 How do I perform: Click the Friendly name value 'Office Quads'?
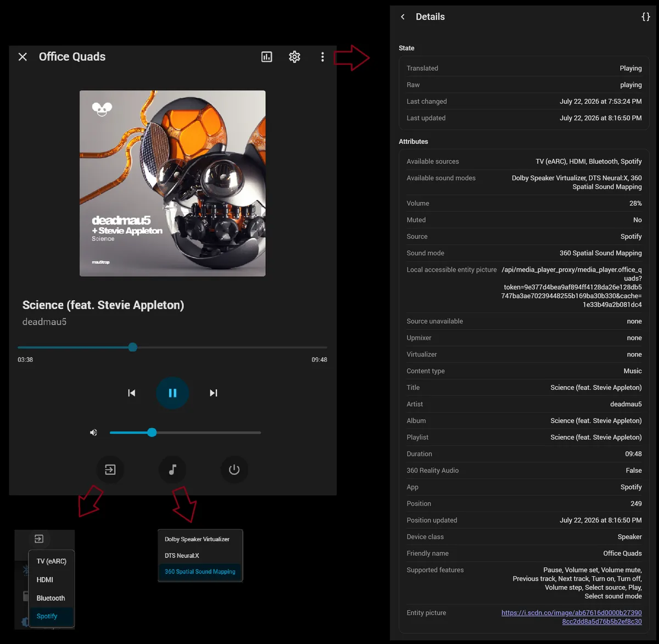tap(623, 553)
